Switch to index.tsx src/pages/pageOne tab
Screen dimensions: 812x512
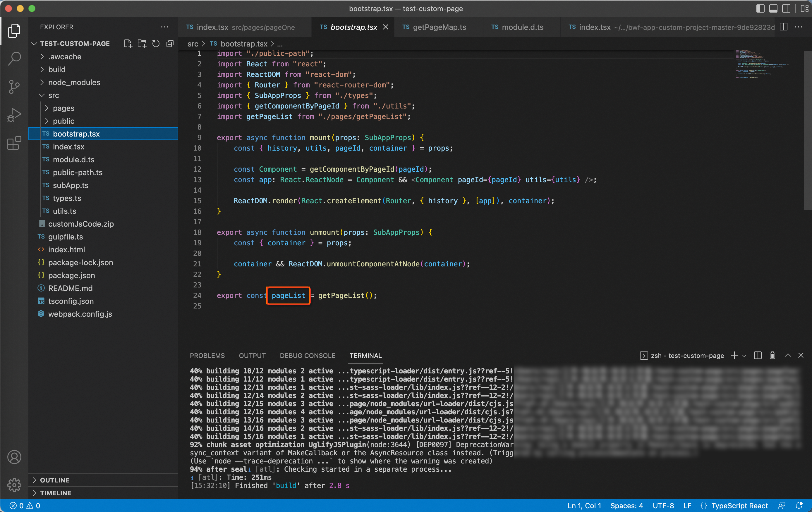245,27
